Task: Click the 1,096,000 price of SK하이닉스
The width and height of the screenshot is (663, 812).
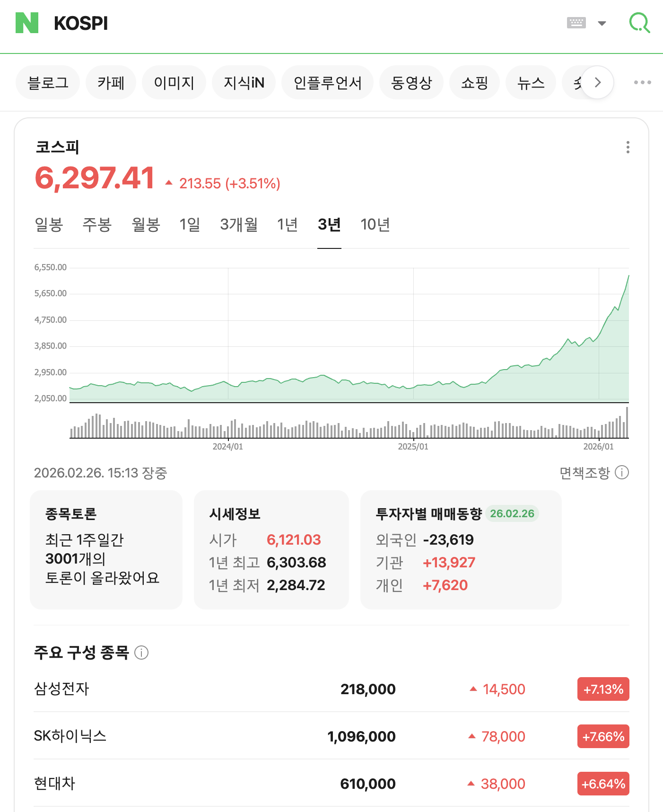Action: [361, 737]
